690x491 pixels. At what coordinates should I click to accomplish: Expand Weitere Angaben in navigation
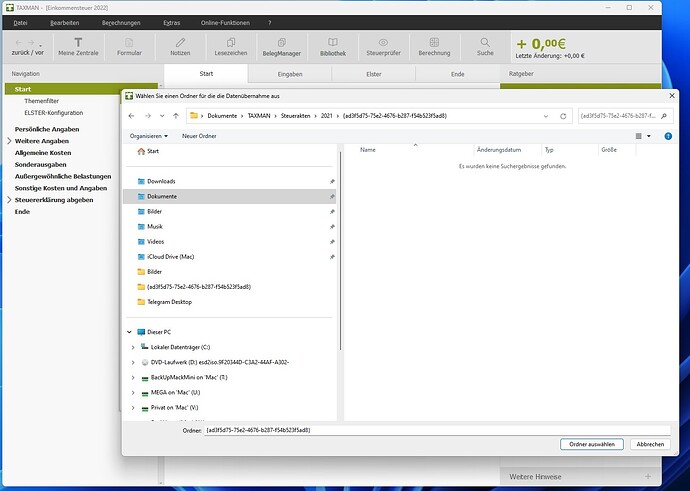point(9,141)
